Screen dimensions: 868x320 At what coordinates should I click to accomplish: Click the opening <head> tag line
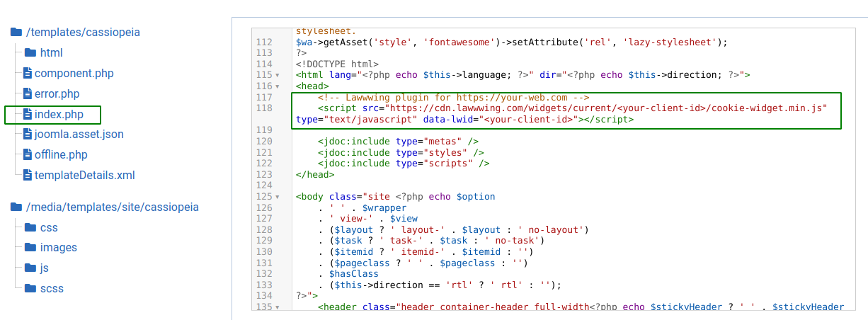312,86
